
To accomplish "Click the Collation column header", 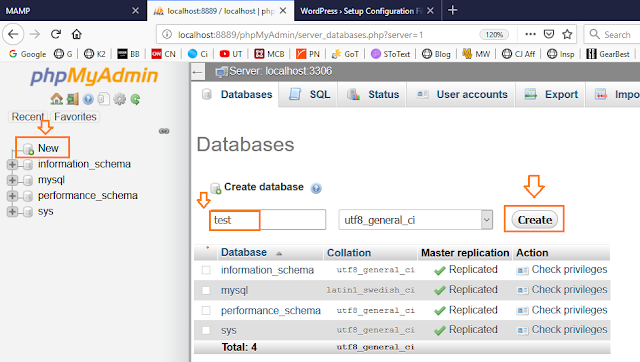I will tap(349, 253).
